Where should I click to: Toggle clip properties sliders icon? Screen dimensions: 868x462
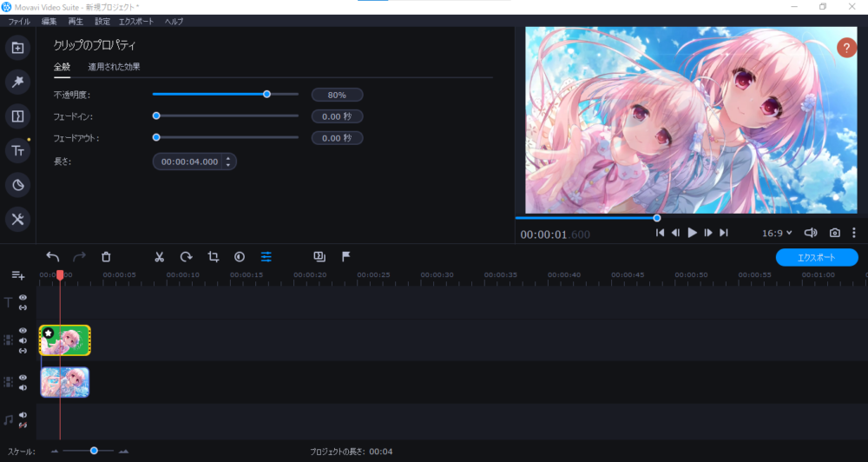pyautogui.click(x=266, y=256)
